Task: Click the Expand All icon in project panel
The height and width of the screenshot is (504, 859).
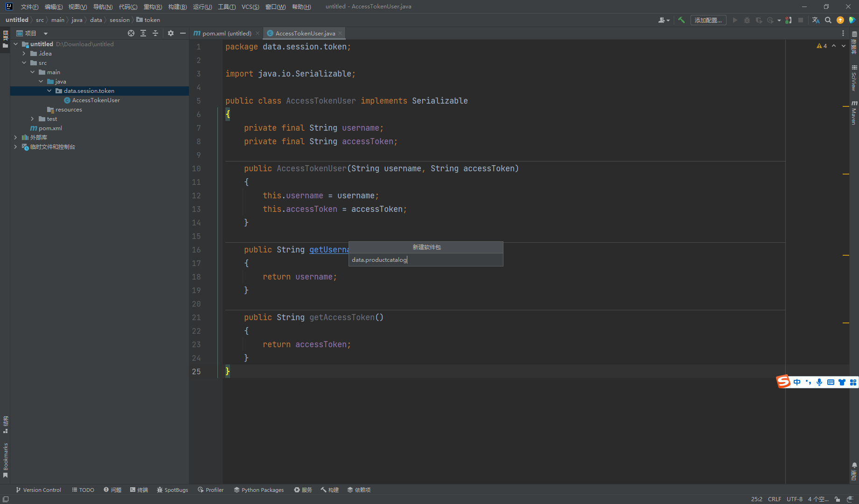Action: pos(143,33)
